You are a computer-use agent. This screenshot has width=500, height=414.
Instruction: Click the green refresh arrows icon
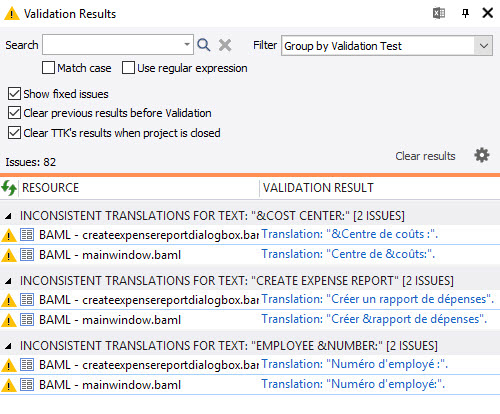point(9,188)
